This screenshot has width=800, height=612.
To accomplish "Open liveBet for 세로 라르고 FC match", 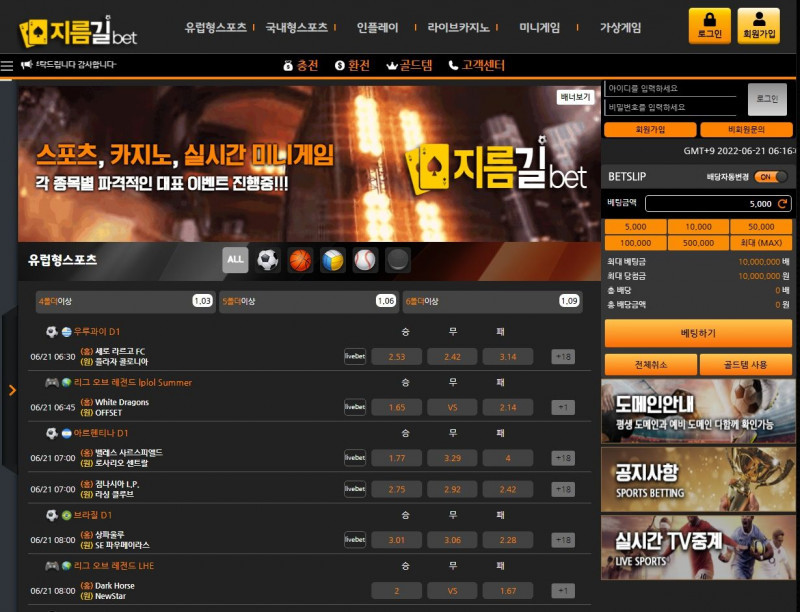I will tap(355, 357).
